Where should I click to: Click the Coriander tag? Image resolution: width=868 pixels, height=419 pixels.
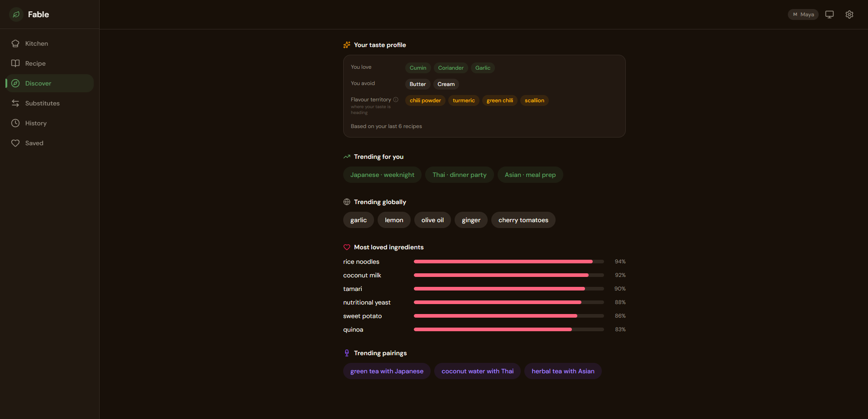[451, 68]
